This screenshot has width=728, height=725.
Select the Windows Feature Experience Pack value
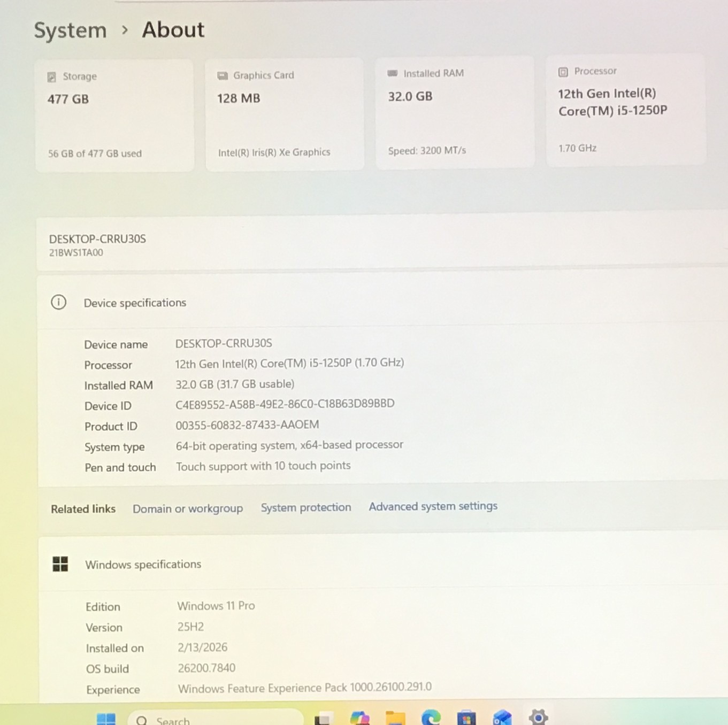pyautogui.click(x=305, y=688)
